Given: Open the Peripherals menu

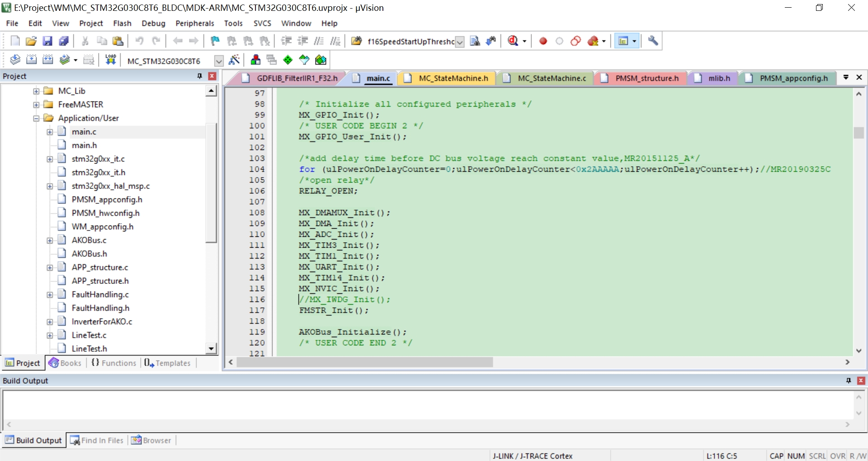Looking at the screenshot, I should [x=195, y=23].
